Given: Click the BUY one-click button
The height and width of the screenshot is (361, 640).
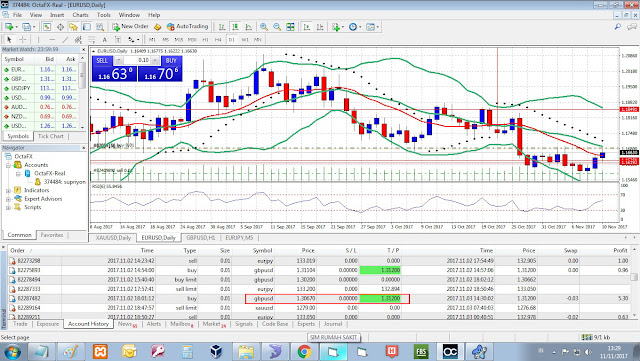Looking at the screenshot, I should coord(171,60).
